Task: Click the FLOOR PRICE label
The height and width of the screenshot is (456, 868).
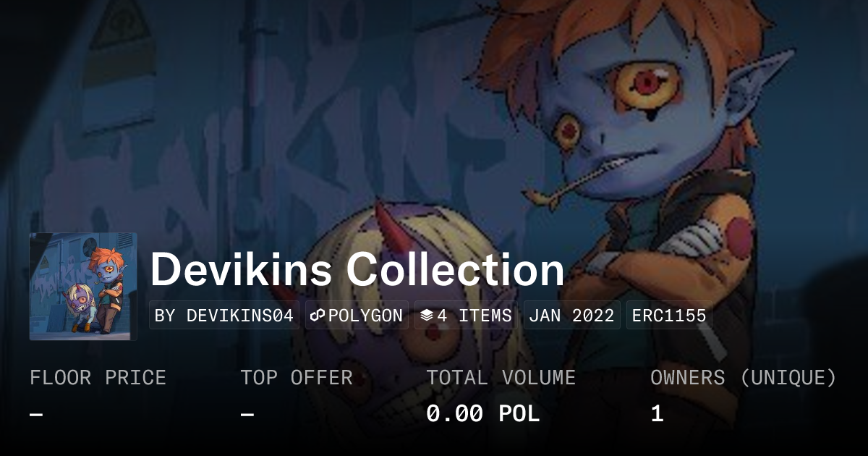Action: pos(98,378)
